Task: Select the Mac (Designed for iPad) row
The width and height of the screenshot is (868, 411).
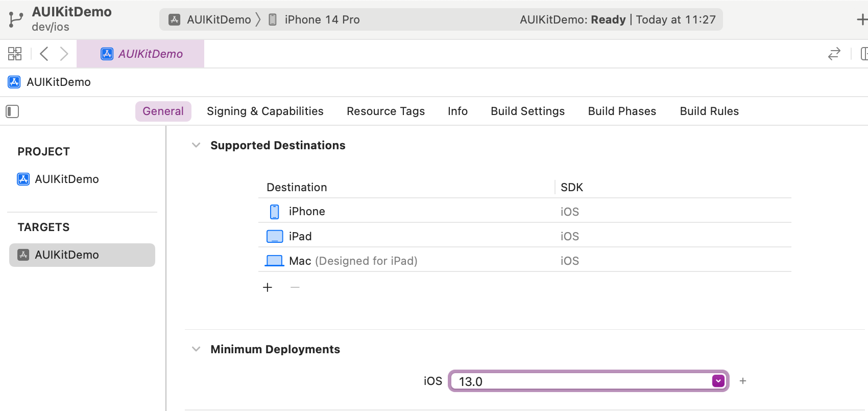Action: pos(525,261)
